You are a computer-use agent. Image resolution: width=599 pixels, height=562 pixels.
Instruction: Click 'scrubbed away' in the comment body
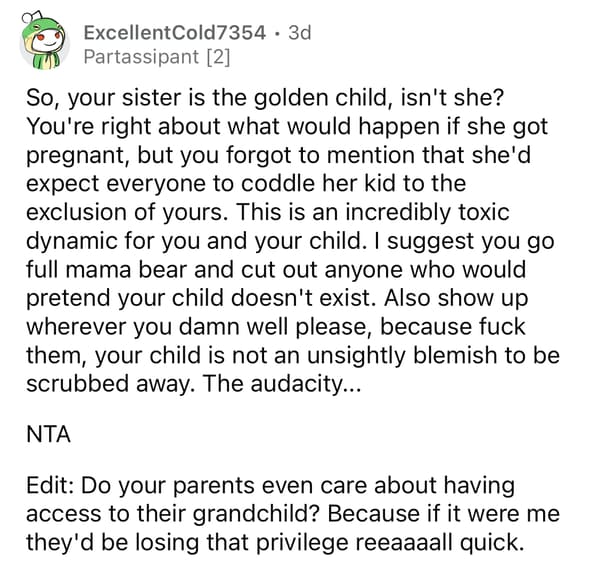[x=108, y=384]
